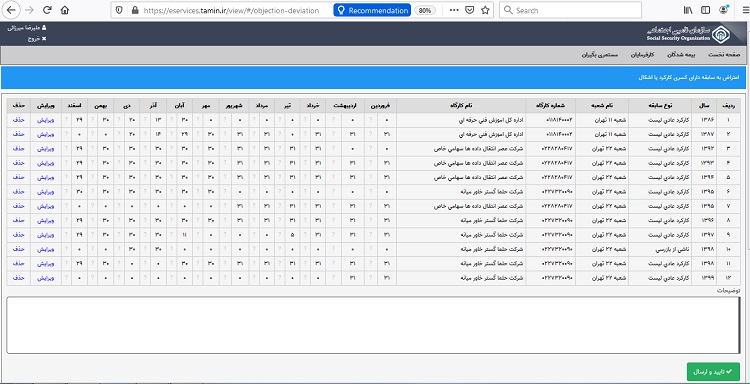This screenshot has width=750, height=384.
Task: Select شعبه ۱۱ تهران cell in row 2
Action: tap(602, 134)
